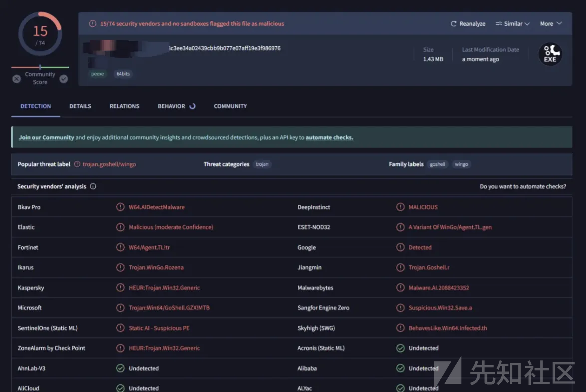
Task: Click the community score slider bar
Action: coord(40,67)
